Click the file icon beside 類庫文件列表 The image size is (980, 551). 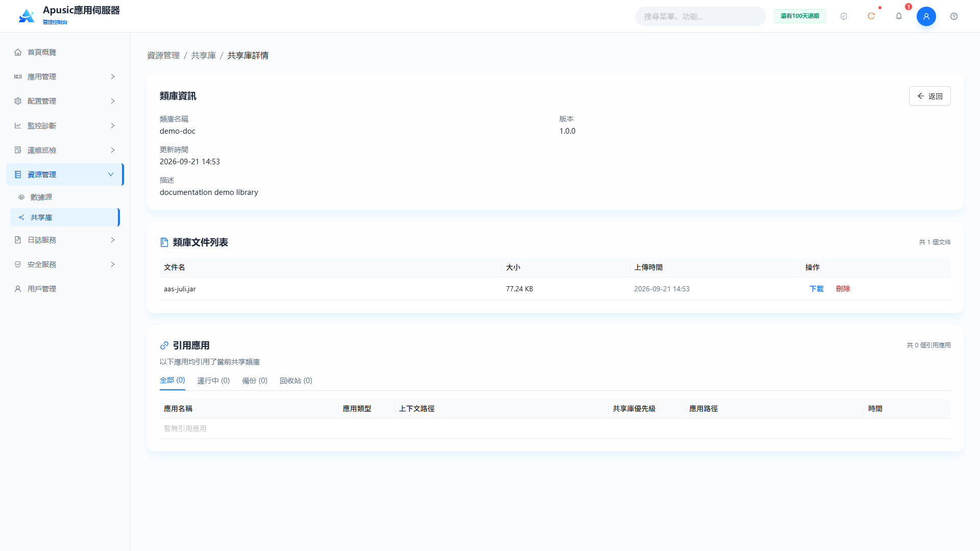tap(164, 242)
